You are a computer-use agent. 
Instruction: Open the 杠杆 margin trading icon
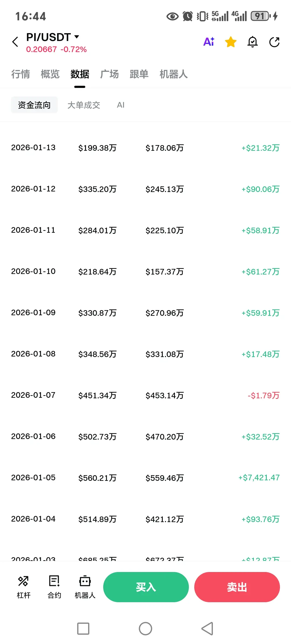click(x=23, y=587)
